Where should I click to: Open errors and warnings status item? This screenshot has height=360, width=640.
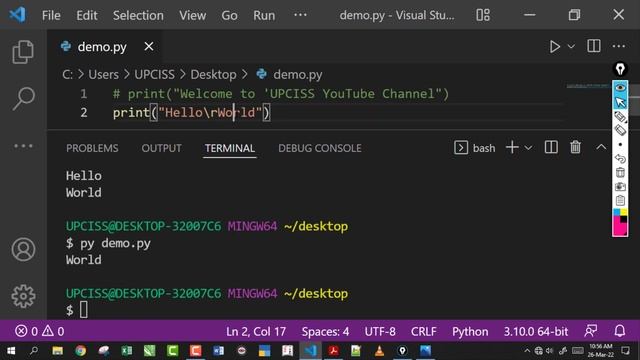(40, 331)
